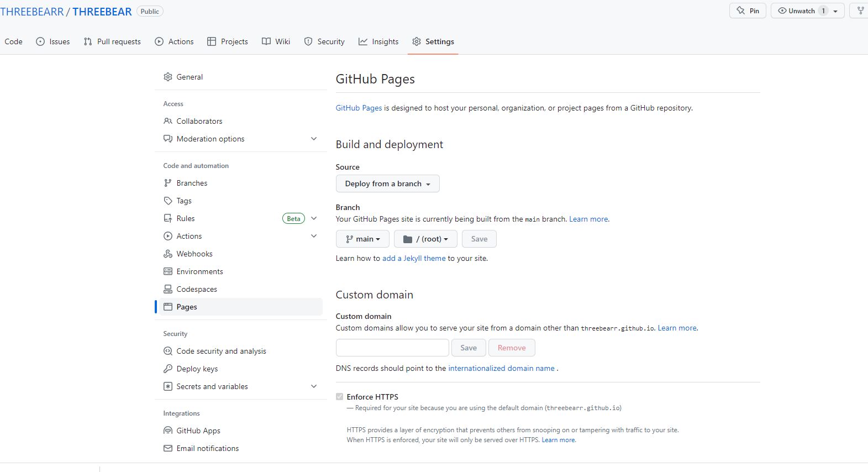The width and height of the screenshot is (868, 472).
Task: Click the Security shield icon in repo nav
Action: point(308,41)
